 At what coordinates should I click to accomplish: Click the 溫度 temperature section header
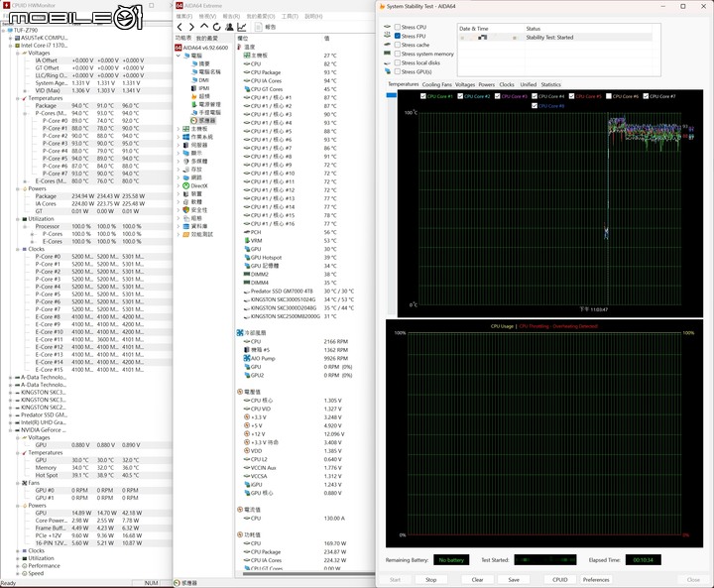(x=247, y=47)
